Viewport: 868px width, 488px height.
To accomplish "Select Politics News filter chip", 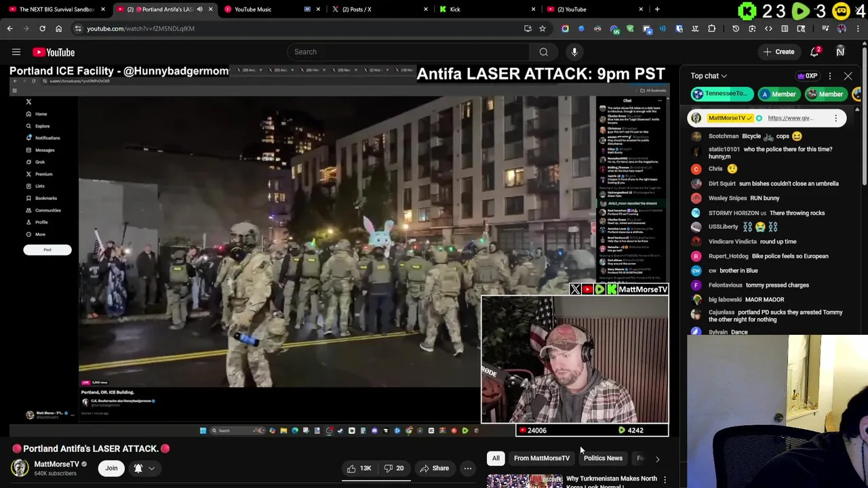I will pyautogui.click(x=603, y=458).
